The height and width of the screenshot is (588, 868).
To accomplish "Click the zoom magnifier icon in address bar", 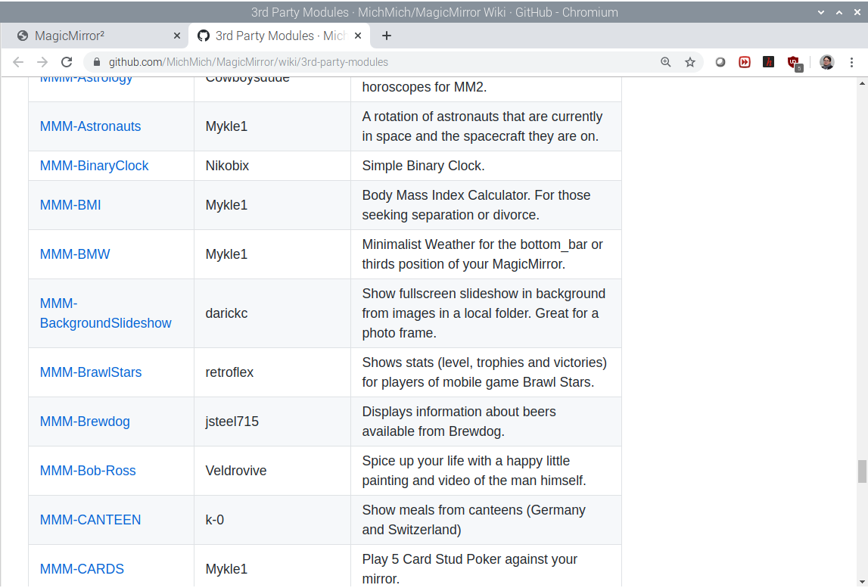I will pyautogui.click(x=666, y=62).
